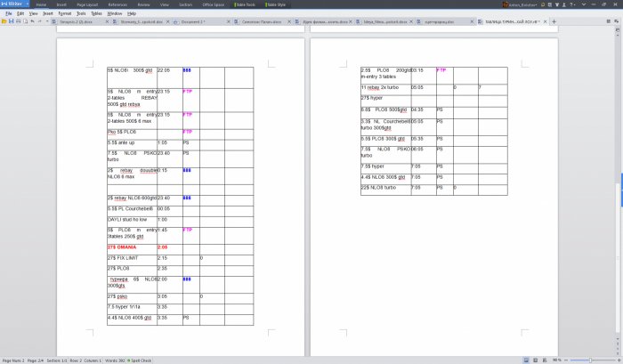Open the Tools menu

pos(81,13)
